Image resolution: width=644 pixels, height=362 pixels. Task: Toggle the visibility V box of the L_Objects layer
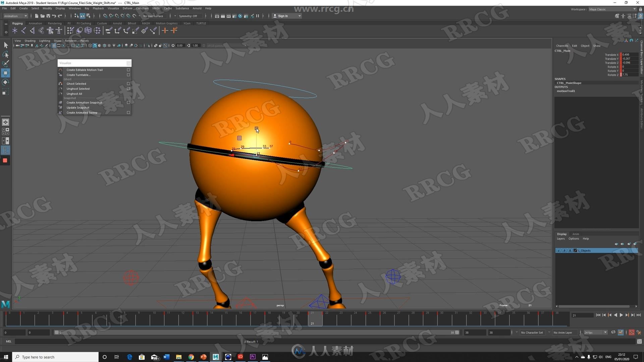pyautogui.click(x=558, y=251)
